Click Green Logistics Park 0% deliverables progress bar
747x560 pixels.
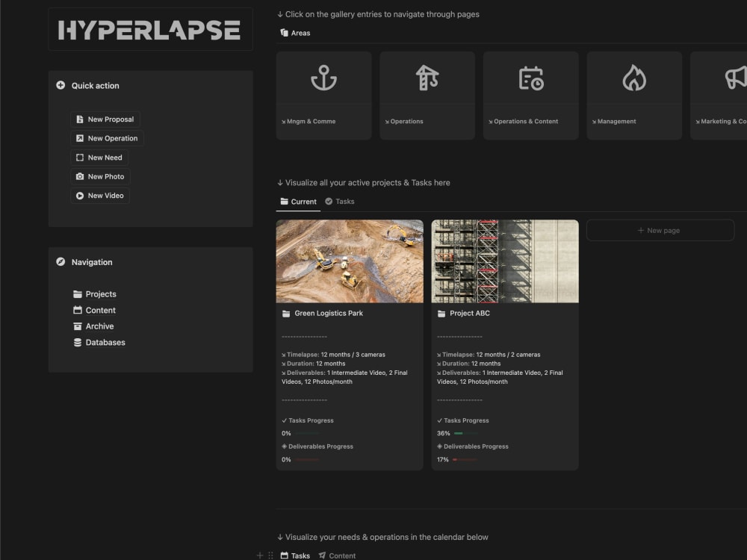click(x=307, y=459)
